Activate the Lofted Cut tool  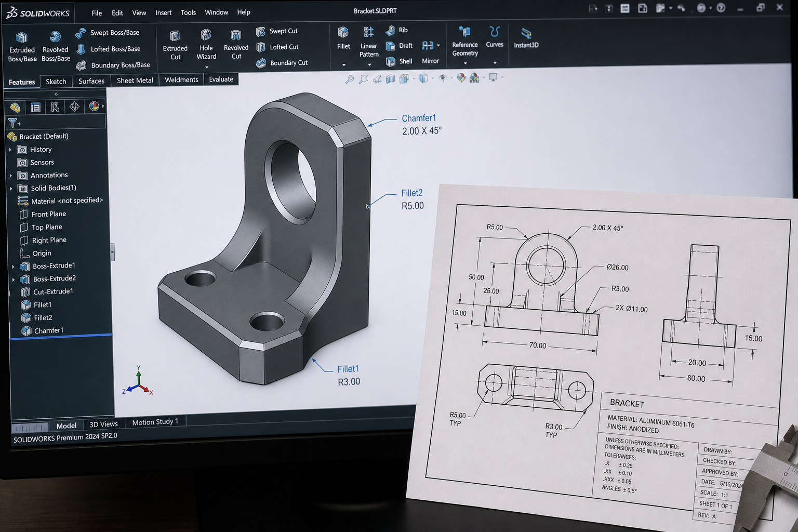click(x=277, y=47)
